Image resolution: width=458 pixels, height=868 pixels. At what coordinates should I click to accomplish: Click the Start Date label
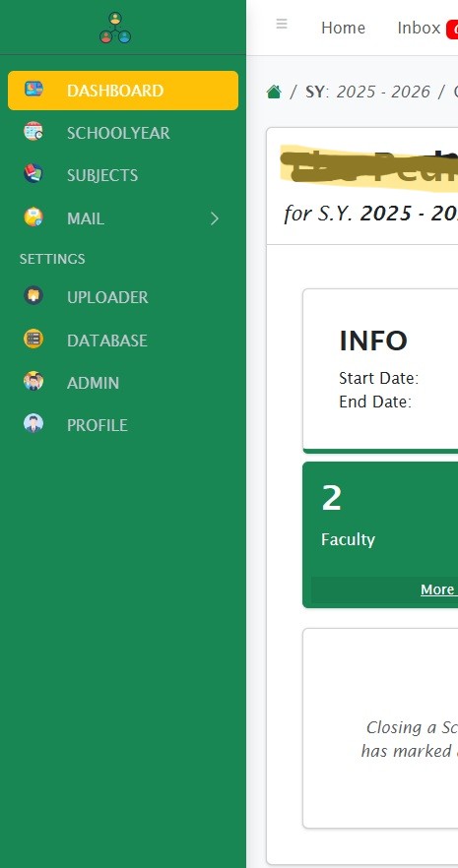point(379,378)
